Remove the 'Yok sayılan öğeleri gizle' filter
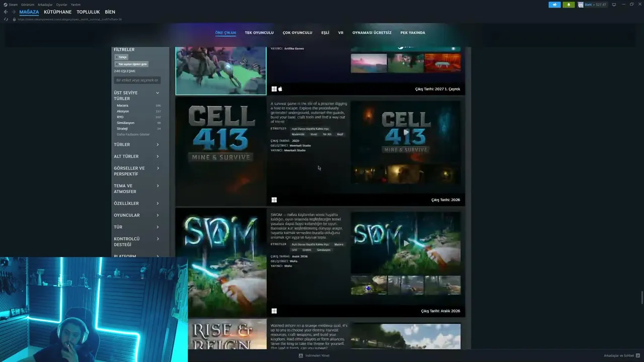Screen dimensions: 644x362 click(x=131, y=64)
